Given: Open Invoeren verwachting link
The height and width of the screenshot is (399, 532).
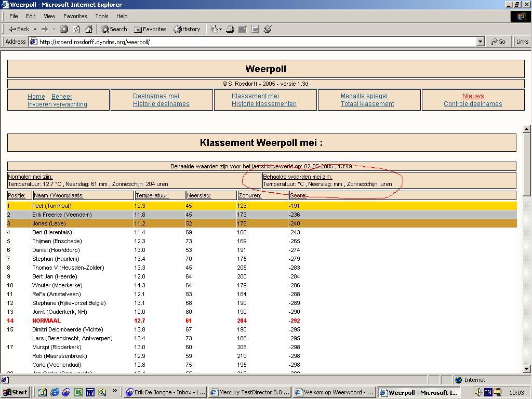Looking at the screenshot, I should [x=57, y=104].
